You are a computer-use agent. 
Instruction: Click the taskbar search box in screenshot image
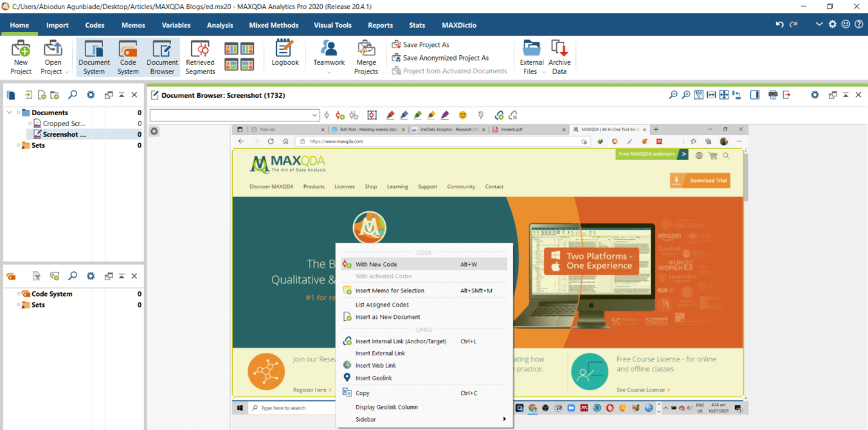[292, 408]
